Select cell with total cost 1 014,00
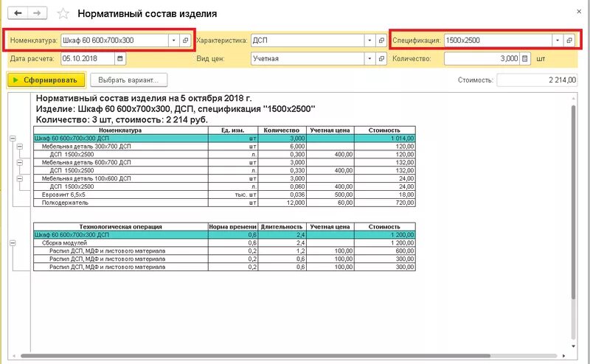 [384, 139]
